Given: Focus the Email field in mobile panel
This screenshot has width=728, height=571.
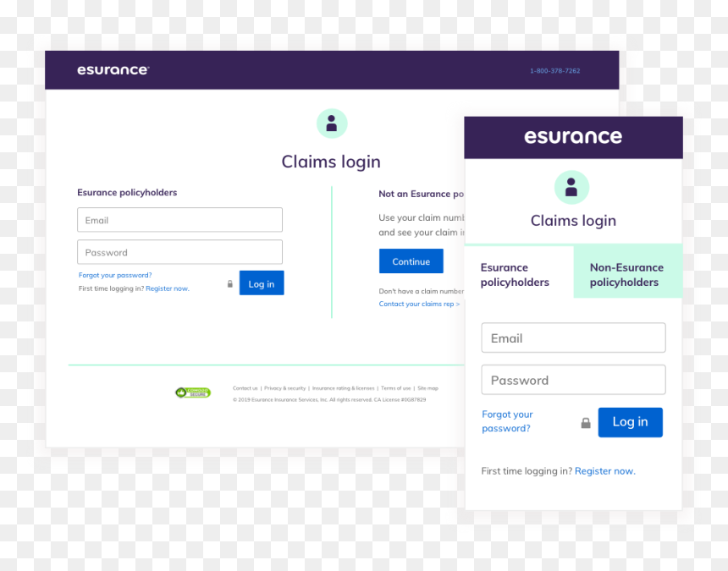Looking at the screenshot, I should coord(573,338).
